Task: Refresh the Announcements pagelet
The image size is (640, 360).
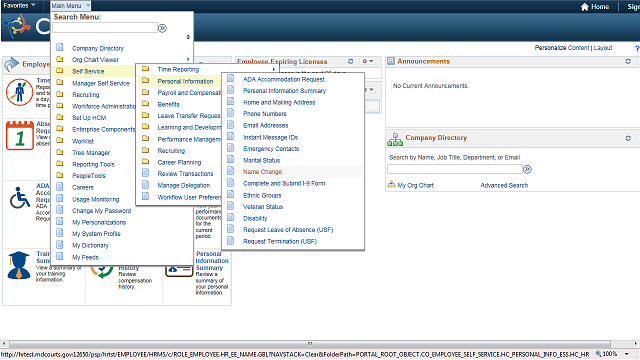Action: tap(628, 61)
